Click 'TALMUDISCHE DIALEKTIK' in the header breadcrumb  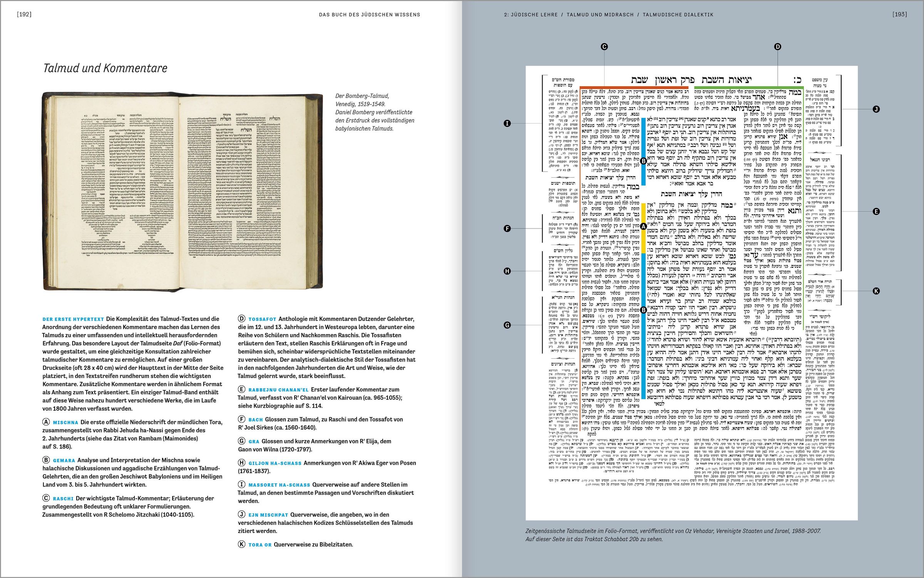click(x=678, y=15)
